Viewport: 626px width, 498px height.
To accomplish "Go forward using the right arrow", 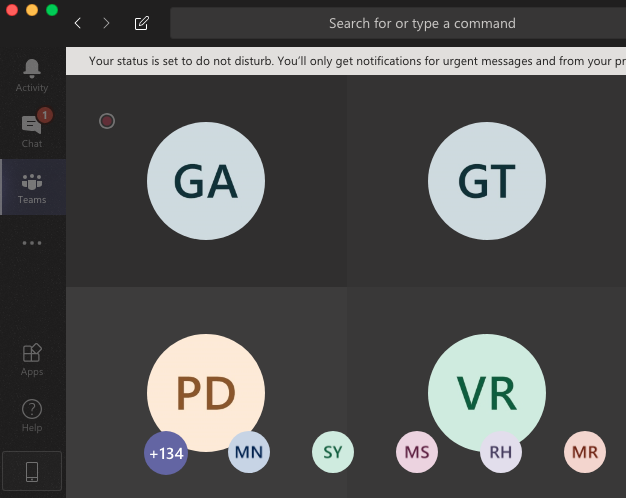I will tap(106, 23).
